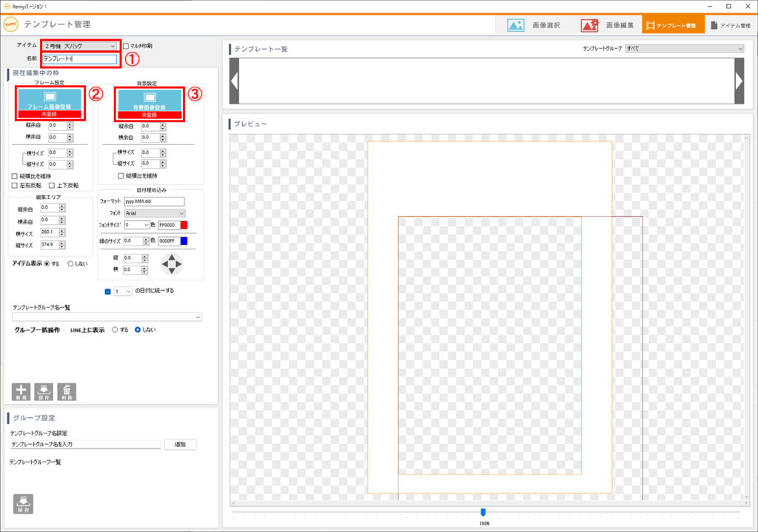Expand the Arial フォント dropdown

(155, 212)
